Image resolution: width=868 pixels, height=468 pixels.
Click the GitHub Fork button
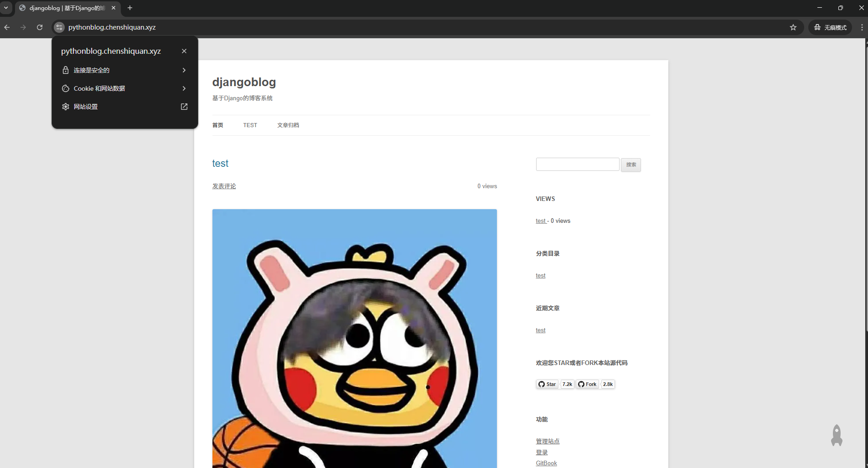coord(587,384)
